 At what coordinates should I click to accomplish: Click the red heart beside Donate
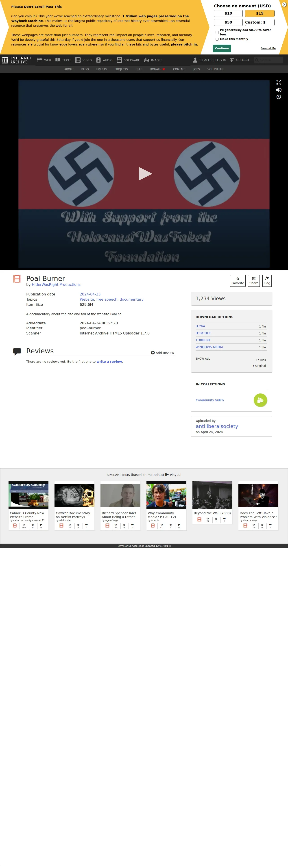point(164,69)
